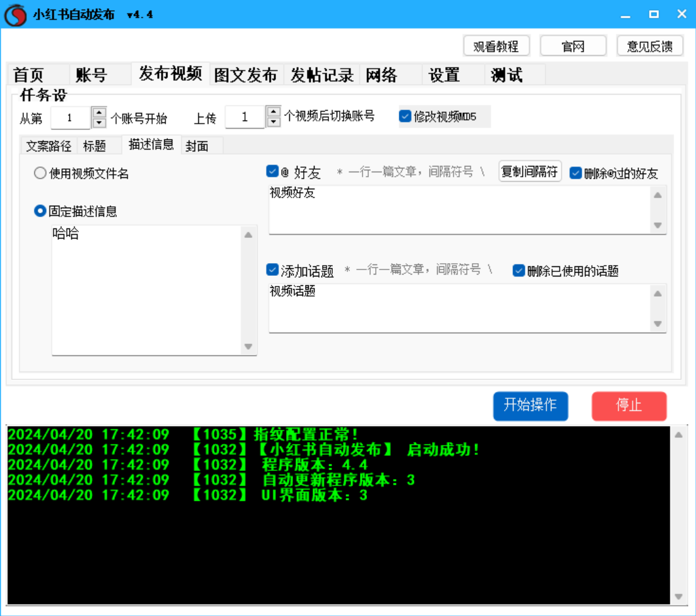Open the 设置 settings tab

click(453, 74)
